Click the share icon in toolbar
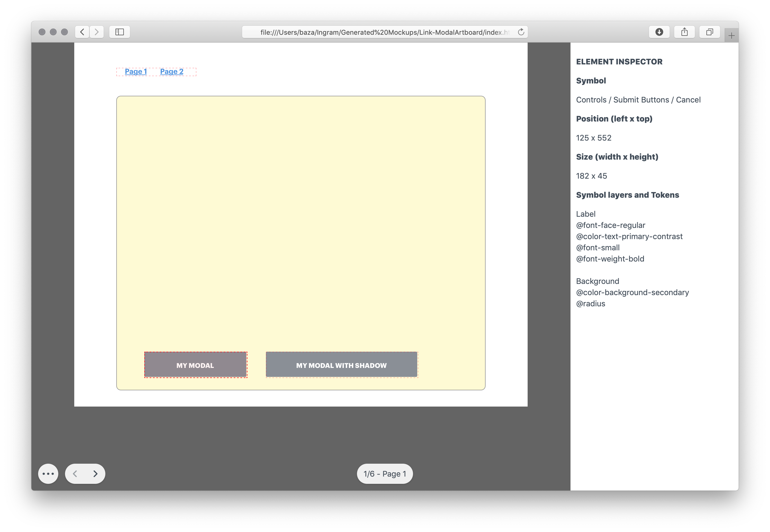This screenshot has width=770, height=532. pos(684,32)
